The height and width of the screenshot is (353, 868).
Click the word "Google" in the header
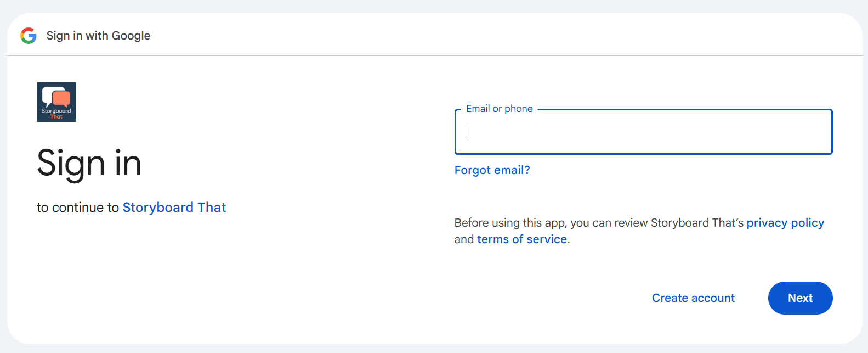pos(131,36)
